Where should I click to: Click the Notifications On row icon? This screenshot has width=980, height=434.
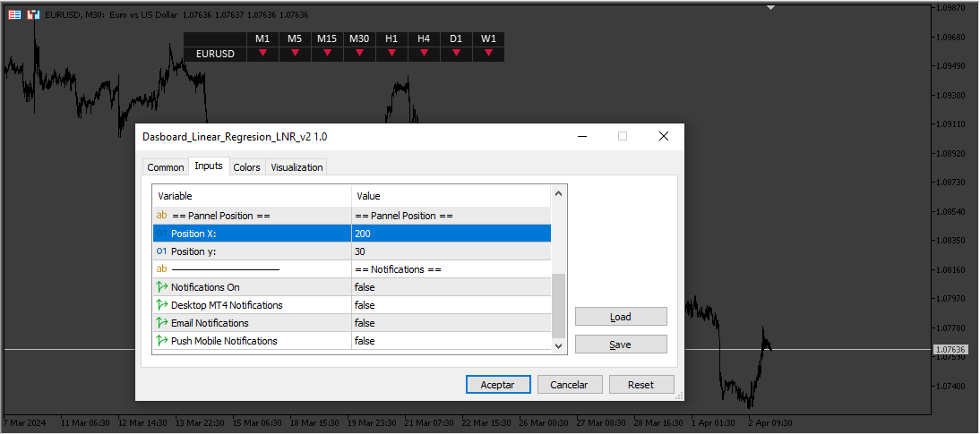point(162,287)
